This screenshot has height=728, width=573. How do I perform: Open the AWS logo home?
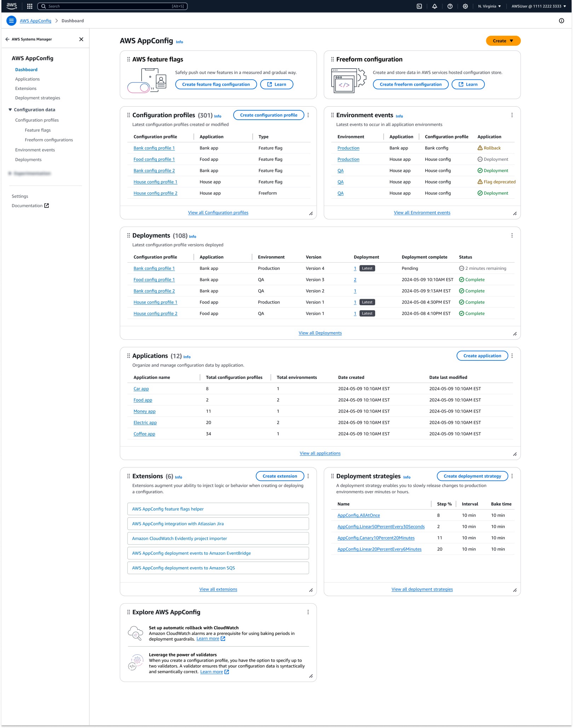click(x=12, y=6)
